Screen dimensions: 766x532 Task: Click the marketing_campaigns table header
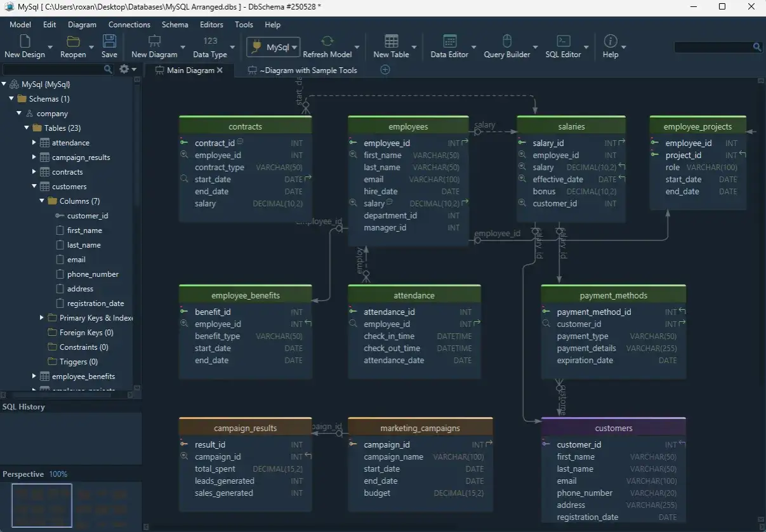pyautogui.click(x=420, y=428)
